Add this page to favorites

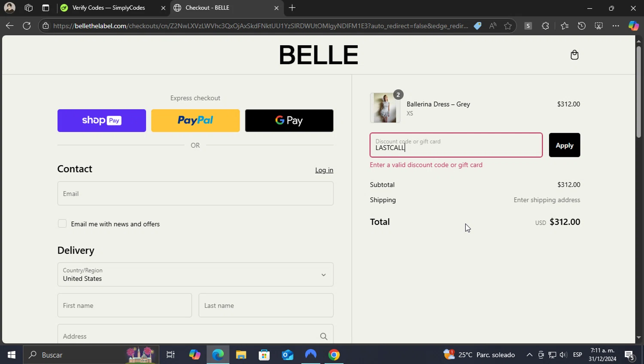click(508, 26)
